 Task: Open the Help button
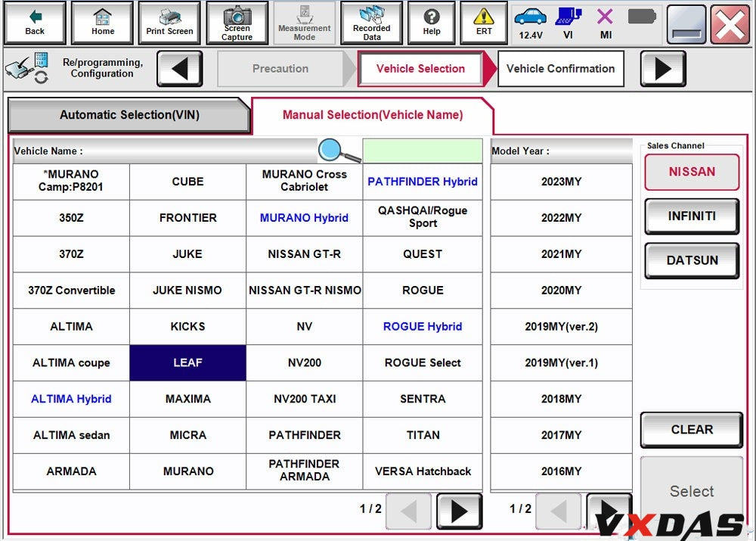(x=432, y=23)
